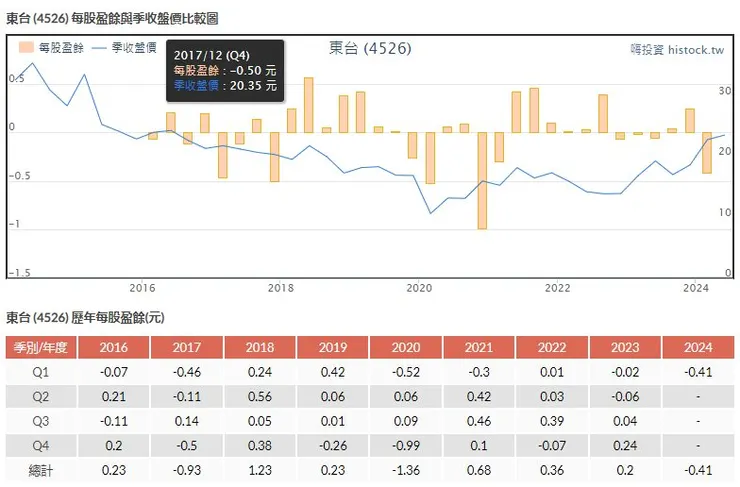Click the blue 季收盤價 legend line icon
740x487 pixels.
click(99, 47)
